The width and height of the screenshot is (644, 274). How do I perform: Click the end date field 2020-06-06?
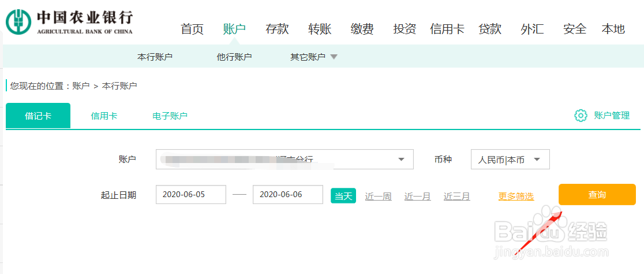pyautogui.click(x=288, y=195)
